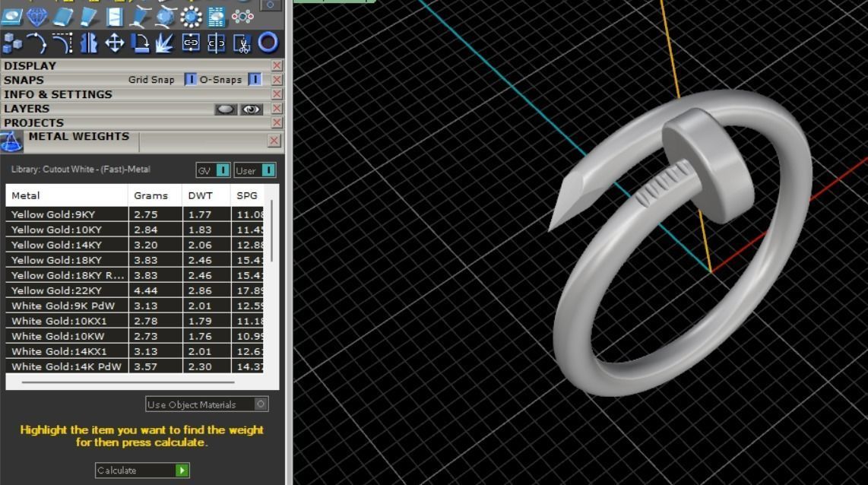Click the blue slab gem cutter icon

coord(62,17)
